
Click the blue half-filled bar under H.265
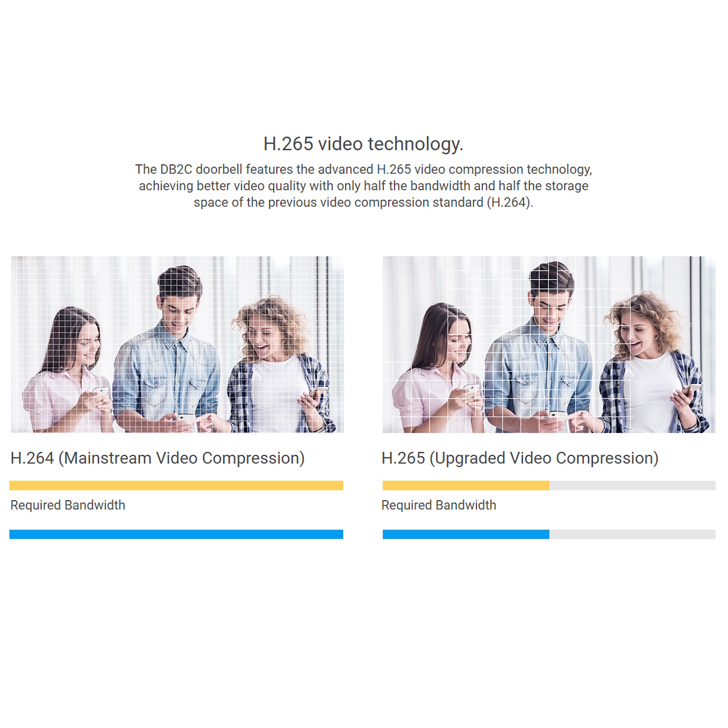466,534
